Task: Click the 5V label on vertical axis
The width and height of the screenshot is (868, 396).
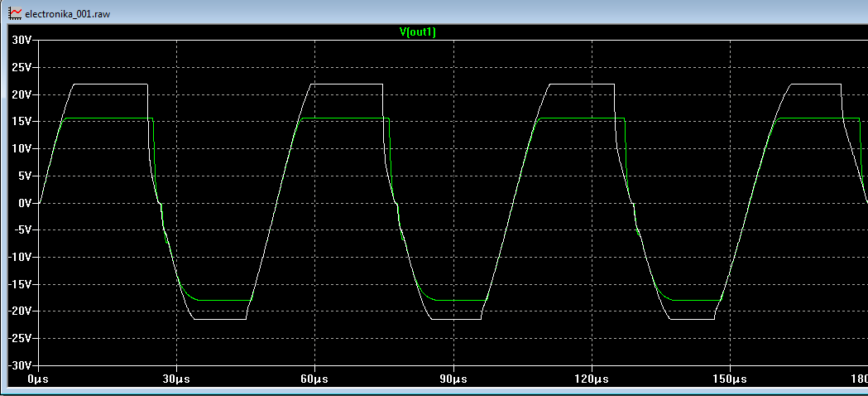Action: click(x=26, y=176)
